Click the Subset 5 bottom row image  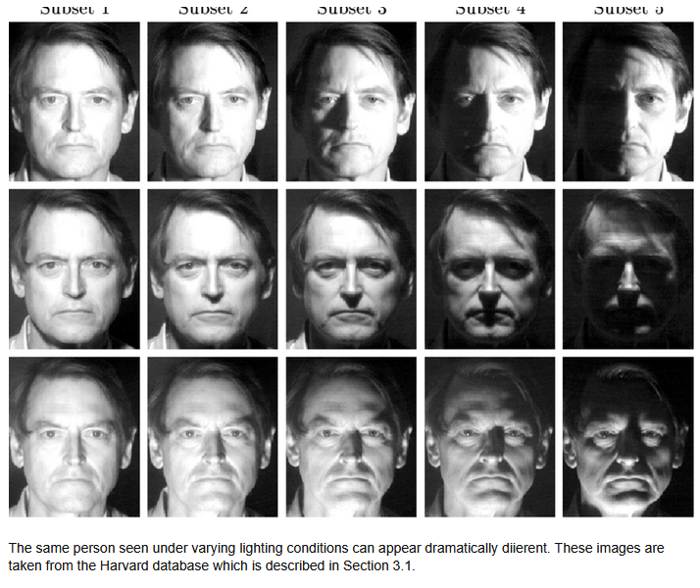click(x=627, y=436)
